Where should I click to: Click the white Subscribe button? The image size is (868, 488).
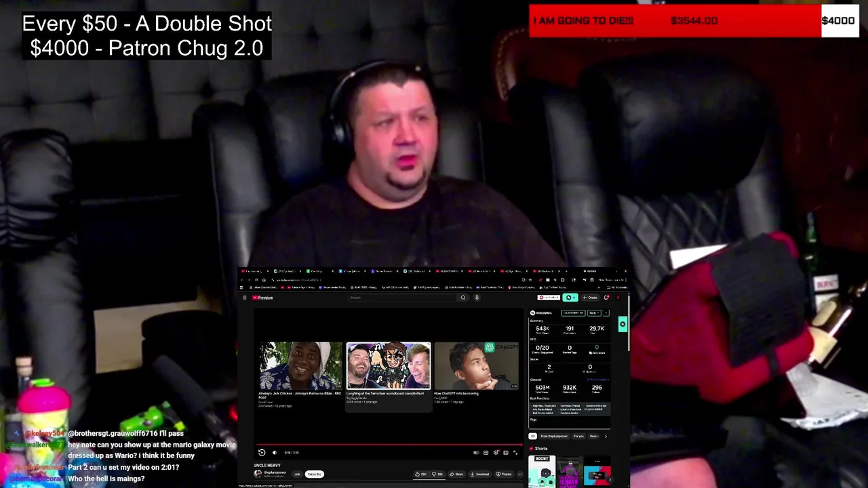coord(315,474)
